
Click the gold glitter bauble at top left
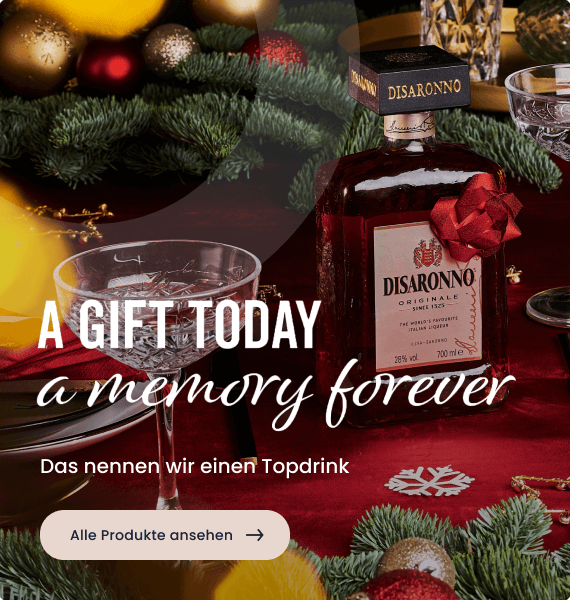[x=36, y=52]
